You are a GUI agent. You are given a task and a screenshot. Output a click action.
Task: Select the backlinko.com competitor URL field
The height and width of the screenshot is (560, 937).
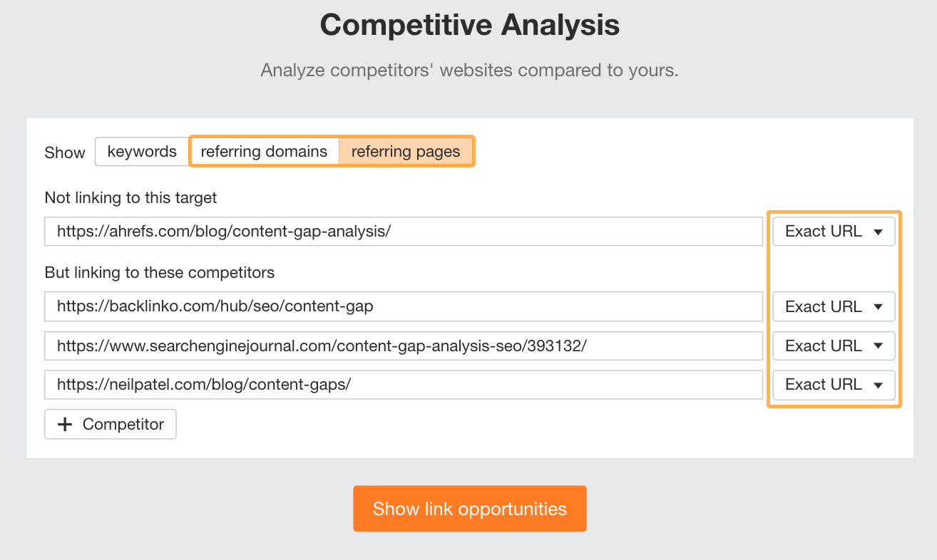click(x=404, y=306)
